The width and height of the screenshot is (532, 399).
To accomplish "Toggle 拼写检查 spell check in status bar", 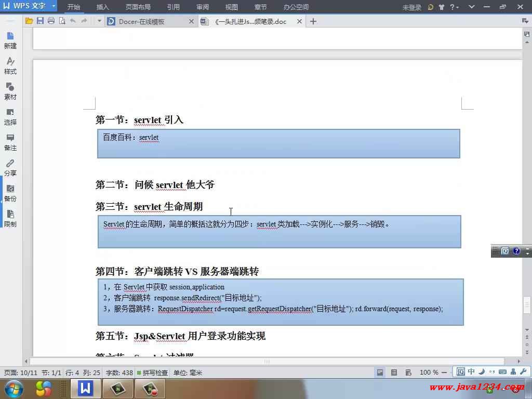I will 152,373.
